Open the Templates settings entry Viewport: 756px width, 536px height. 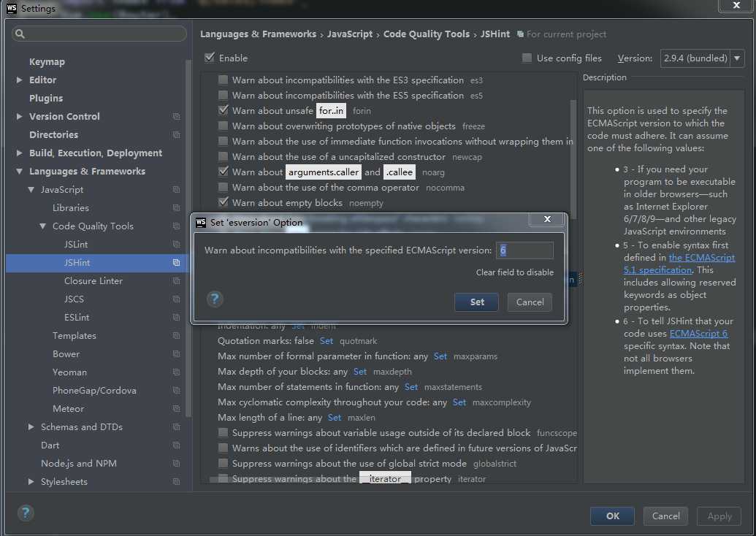tap(75, 336)
